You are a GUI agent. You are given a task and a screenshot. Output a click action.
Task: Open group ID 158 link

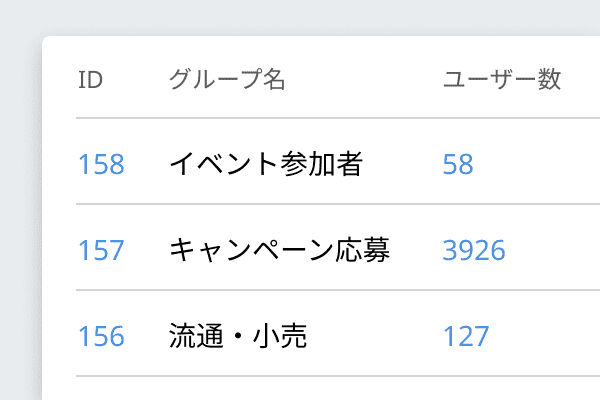(x=101, y=164)
